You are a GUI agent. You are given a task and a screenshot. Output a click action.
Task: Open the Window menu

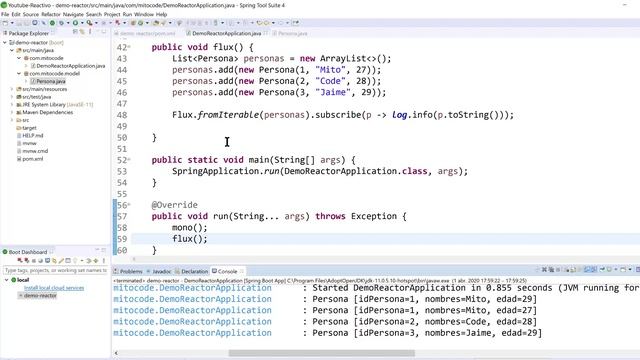point(144,14)
